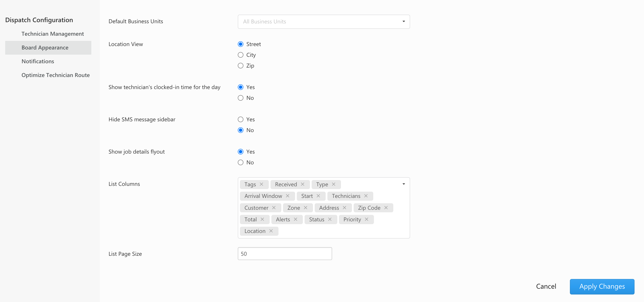Click the Apply Changes button
The height and width of the screenshot is (302, 644).
[x=602, y=287]
